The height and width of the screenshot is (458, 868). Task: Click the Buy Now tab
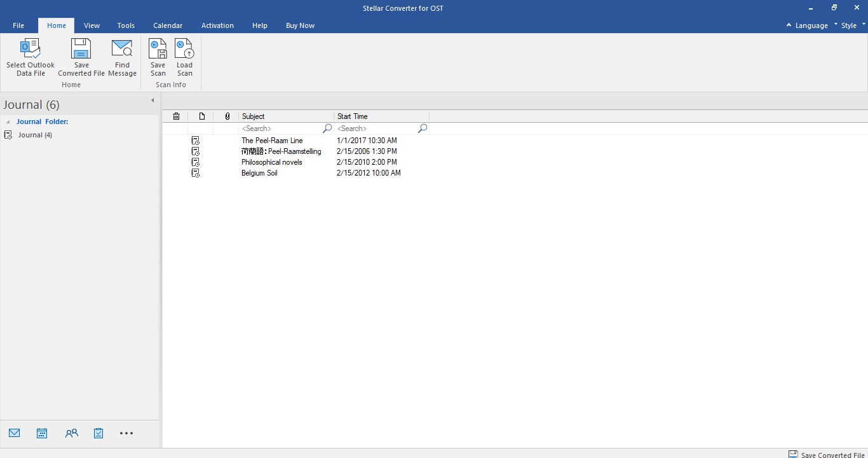click(301, 25)
